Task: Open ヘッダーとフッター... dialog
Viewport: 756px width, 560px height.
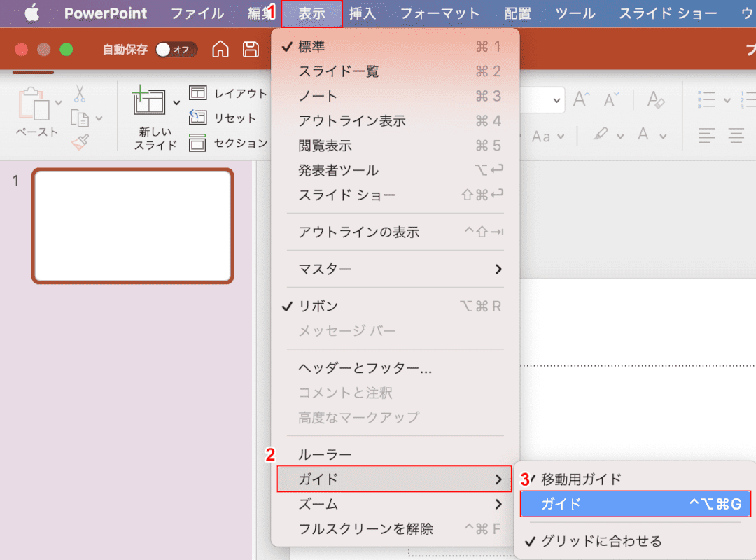Action: 395,368
